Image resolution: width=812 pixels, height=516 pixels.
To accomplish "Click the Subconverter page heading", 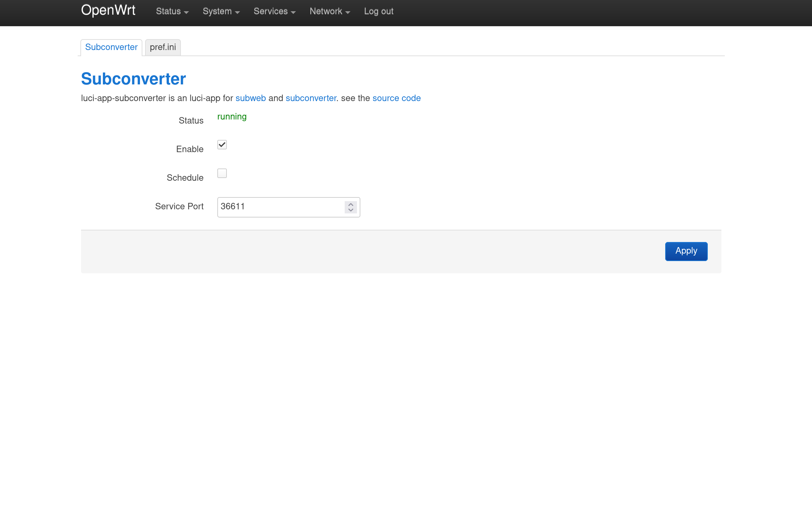I will pos(133,79).
